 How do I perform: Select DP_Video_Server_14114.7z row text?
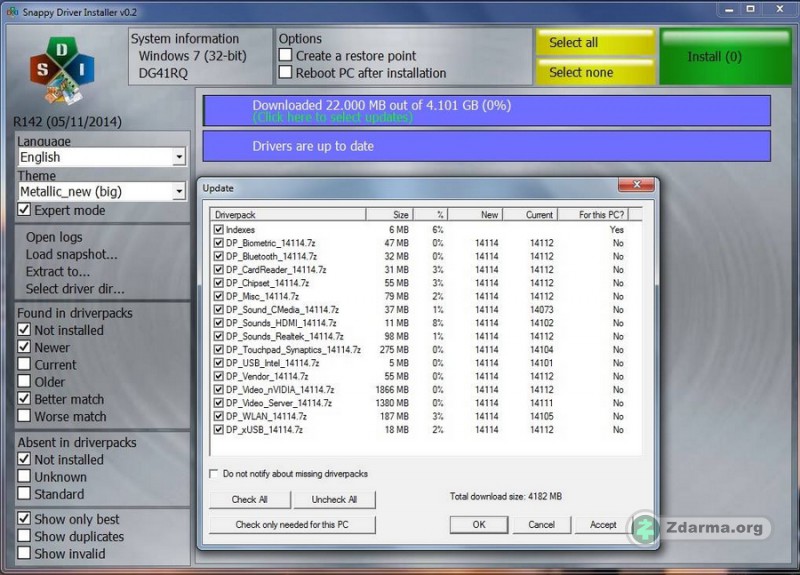pos(279,403)
